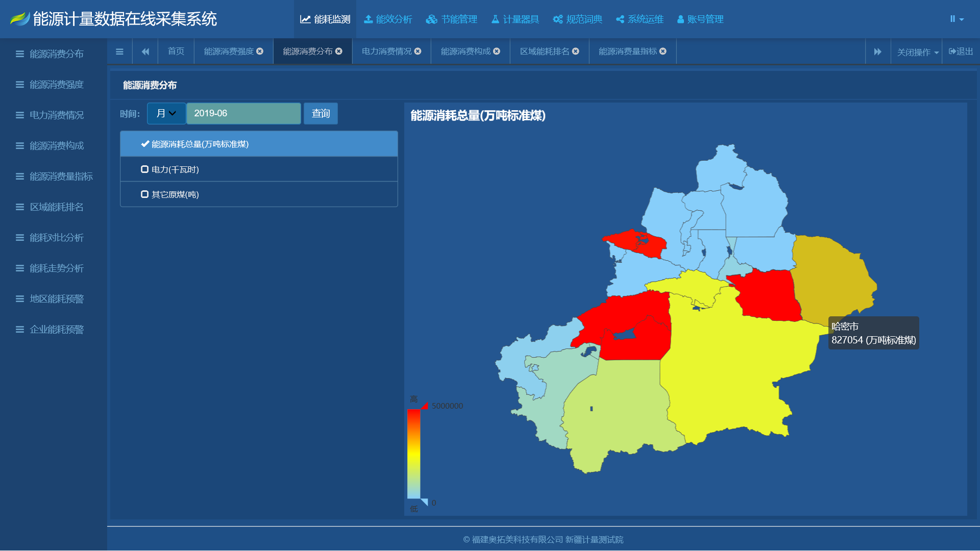
Task: Close the 电力消费情况 tab via X
Action: pos(418,51)
